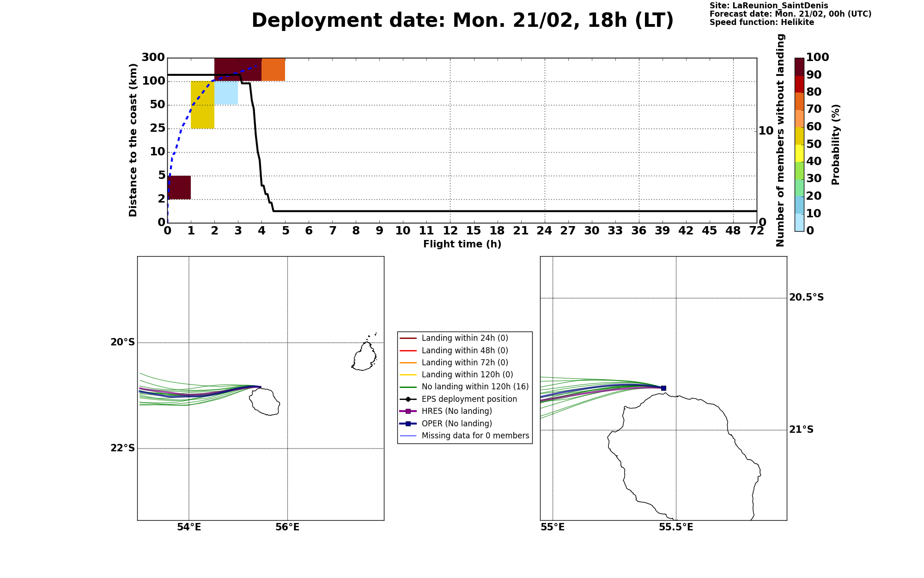
Task: Click legend entry 'Missing data for 0 members'
Action: click(464, 436)
